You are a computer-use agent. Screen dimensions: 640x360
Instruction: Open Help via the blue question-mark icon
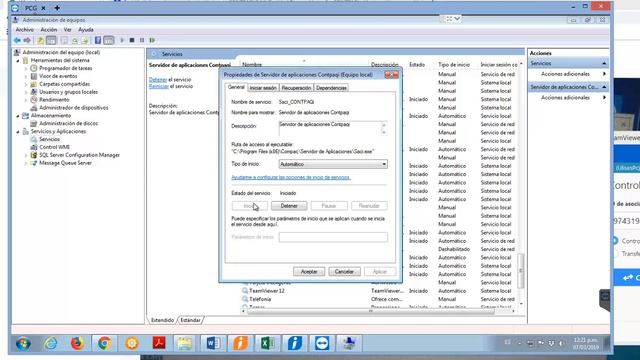point(98,40)
